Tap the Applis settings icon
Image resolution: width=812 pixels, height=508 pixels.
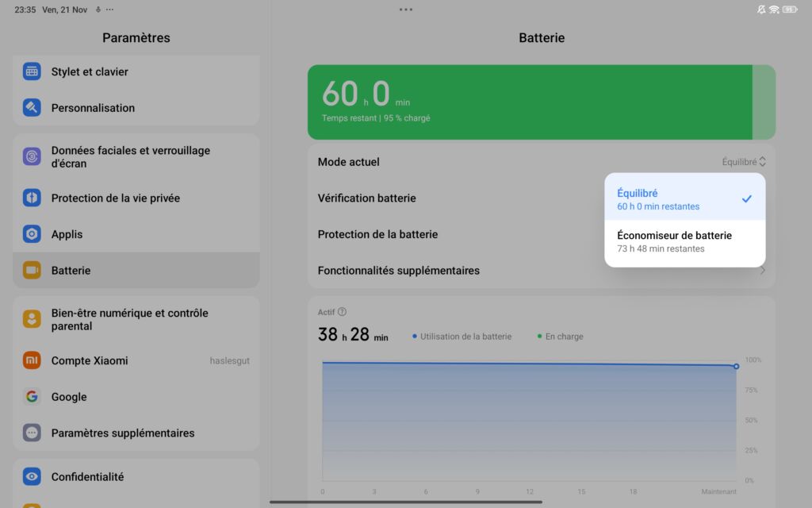click(x=31, y=234)
